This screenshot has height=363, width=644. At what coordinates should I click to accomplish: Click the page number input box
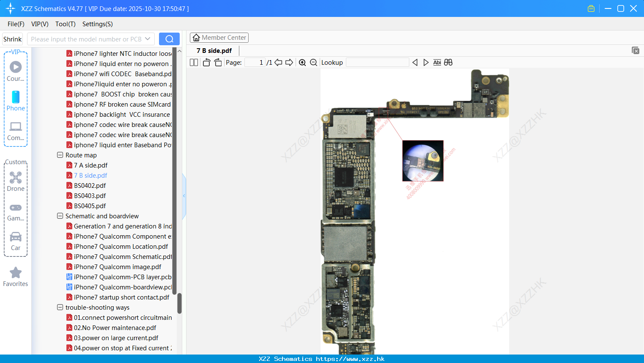pos(255,62)
